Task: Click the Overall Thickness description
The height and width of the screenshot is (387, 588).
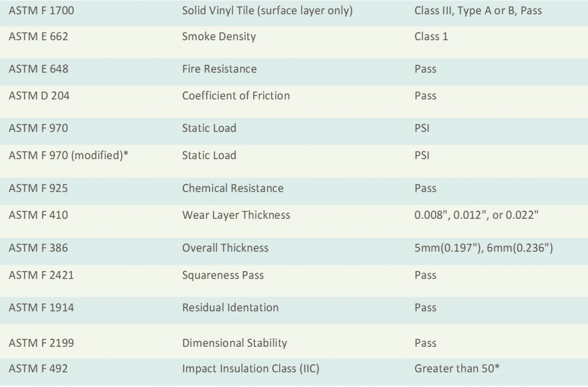Action: coord(225,248)
